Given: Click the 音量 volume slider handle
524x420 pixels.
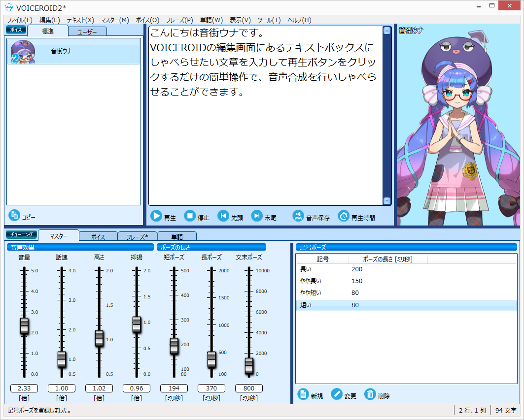Looking at the screenshot, I should pyautogui.click(x=24, y=325).
